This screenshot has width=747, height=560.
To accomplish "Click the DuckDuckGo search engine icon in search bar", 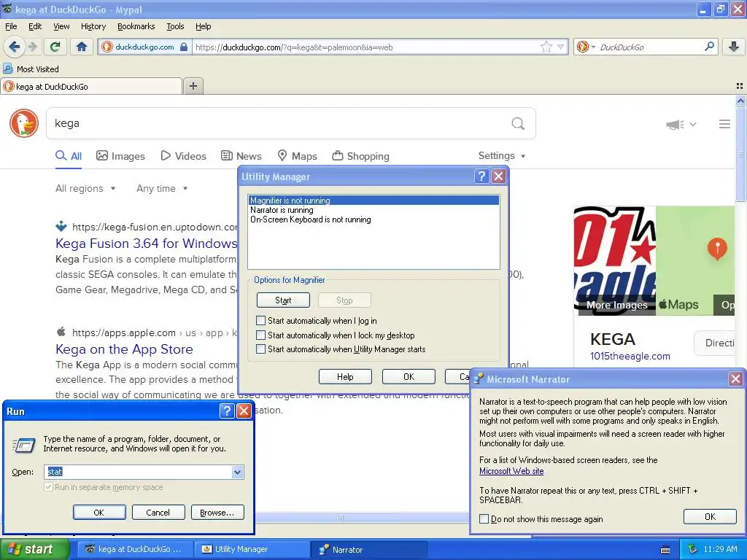I will (x=582, y=47).
